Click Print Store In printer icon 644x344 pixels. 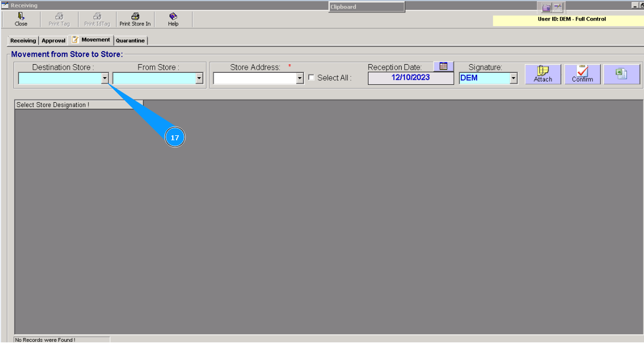pyautogui.click(x=135, y=16)
